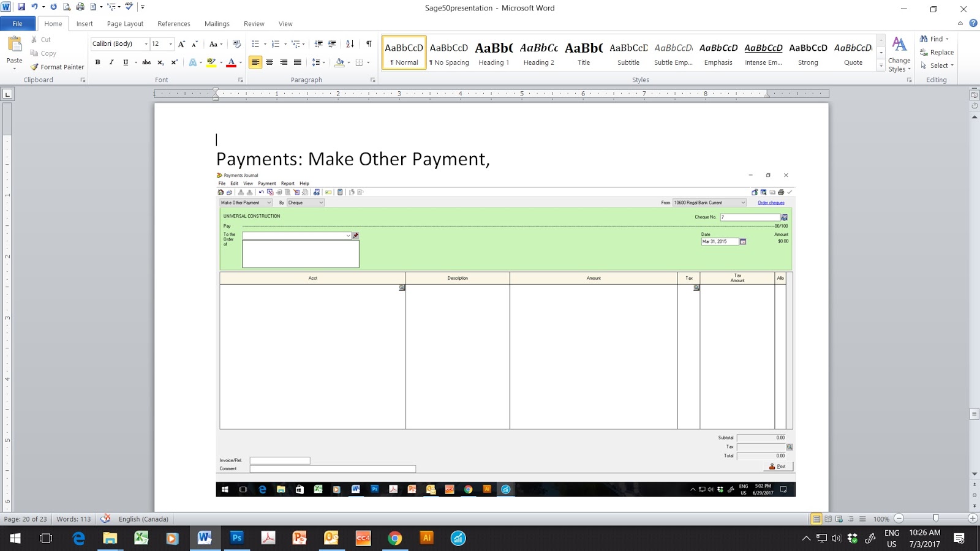Click the Sort A-Z icon
This screenshot has height=551, width=980.
[x=350, y=44]
